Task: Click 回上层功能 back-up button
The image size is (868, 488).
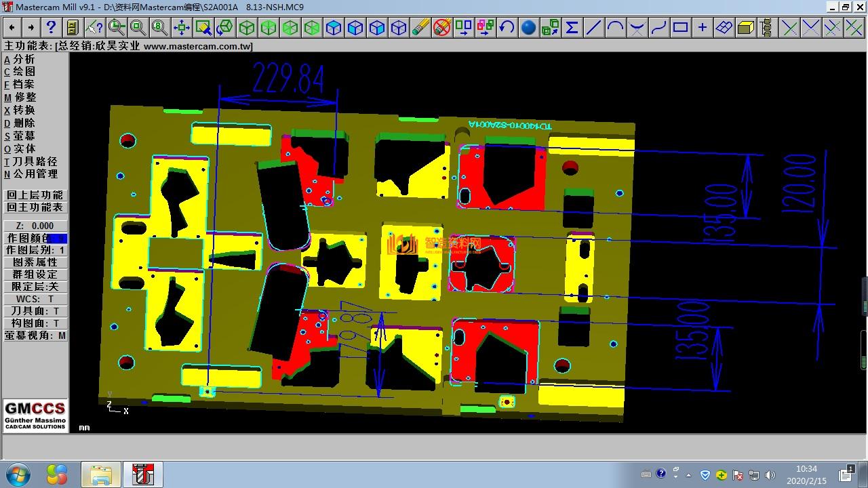Action: (35, 195)
